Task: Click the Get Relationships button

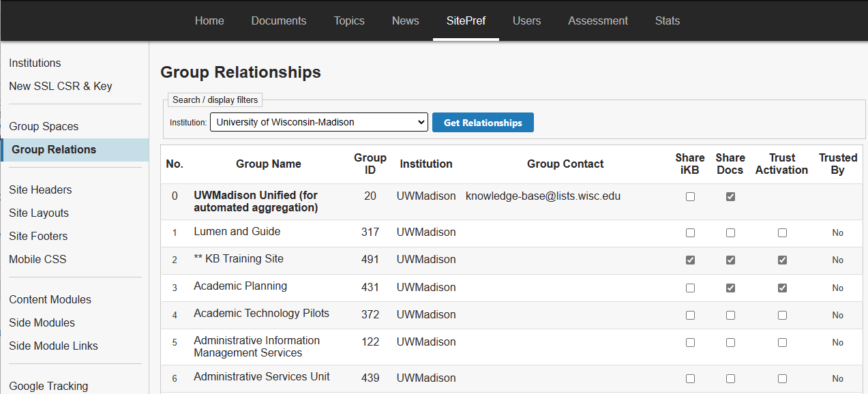Action: (483, 123)
